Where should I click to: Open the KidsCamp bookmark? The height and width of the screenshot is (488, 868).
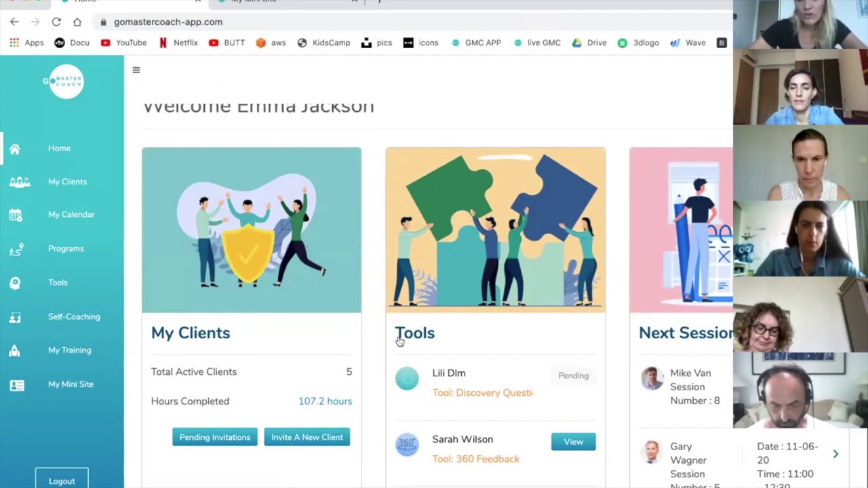pos(323,43)
